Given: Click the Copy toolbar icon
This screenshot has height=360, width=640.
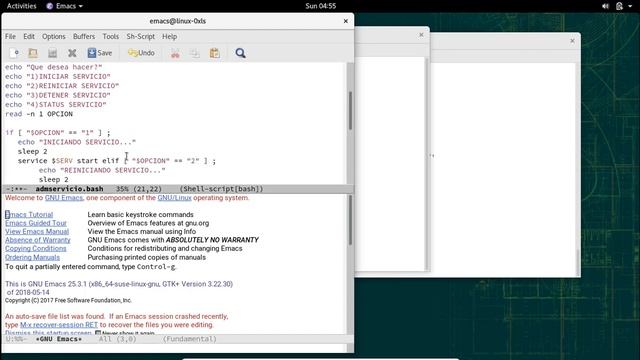Looking at the screenshot, I should 195,53.
